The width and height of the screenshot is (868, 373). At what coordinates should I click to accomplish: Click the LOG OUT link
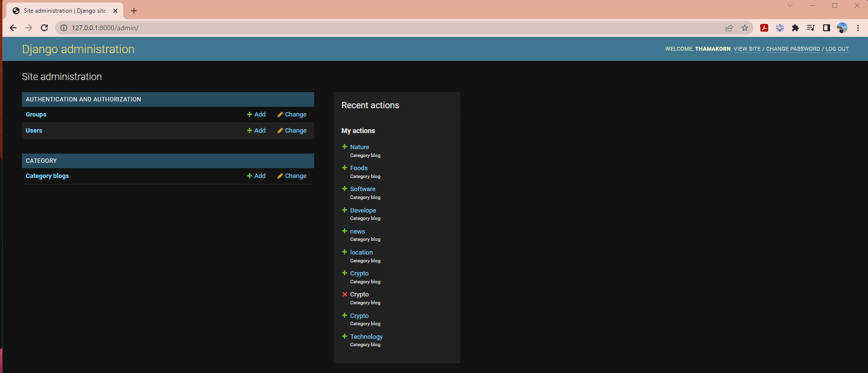click(x=837, y=49)
